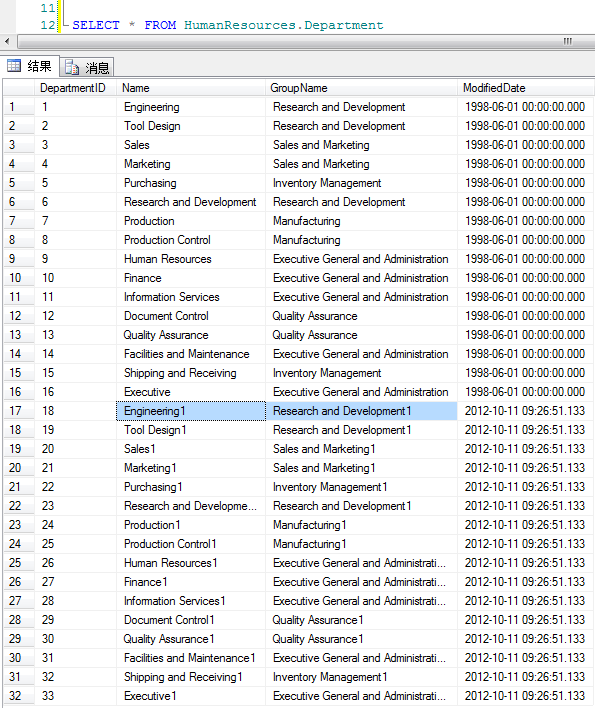Click the SELECT keyword in the query editor

(x=96, y=25)
